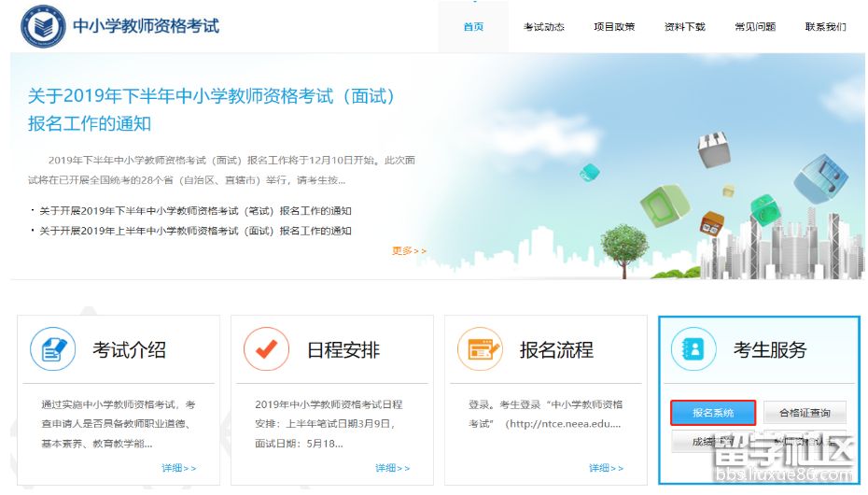Screen dimensions: 868x495
Task: Open 资料下载 in the top navigation
Action: point(684,26)
